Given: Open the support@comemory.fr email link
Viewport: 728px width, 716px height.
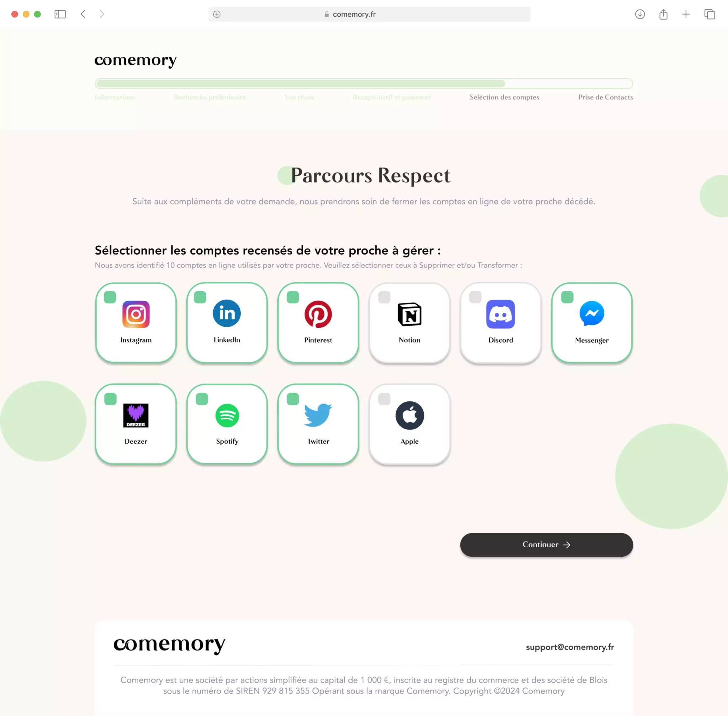Looking at the screenshot, I should click(x=570, y=647).
